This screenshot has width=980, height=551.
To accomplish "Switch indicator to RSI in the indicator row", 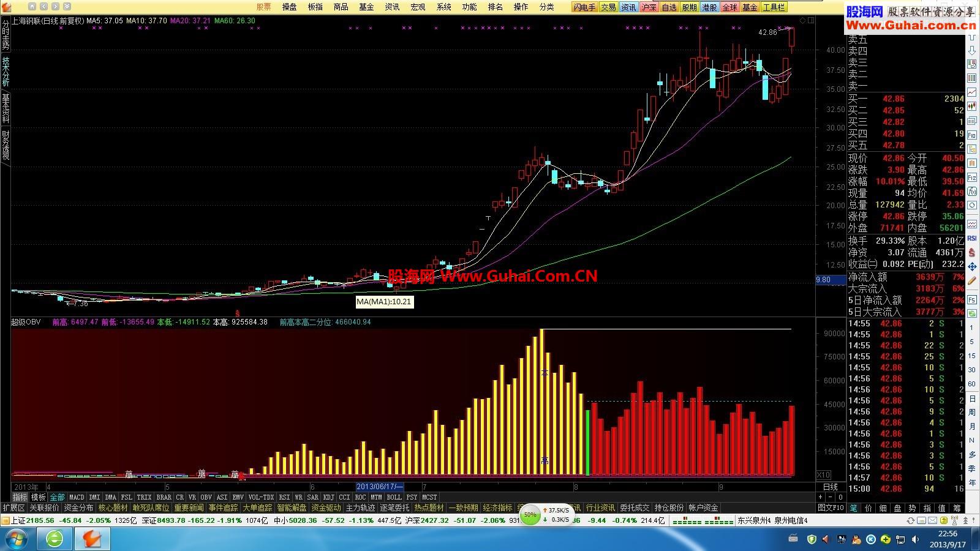I will pyautogui.click(x=284, y=497).
